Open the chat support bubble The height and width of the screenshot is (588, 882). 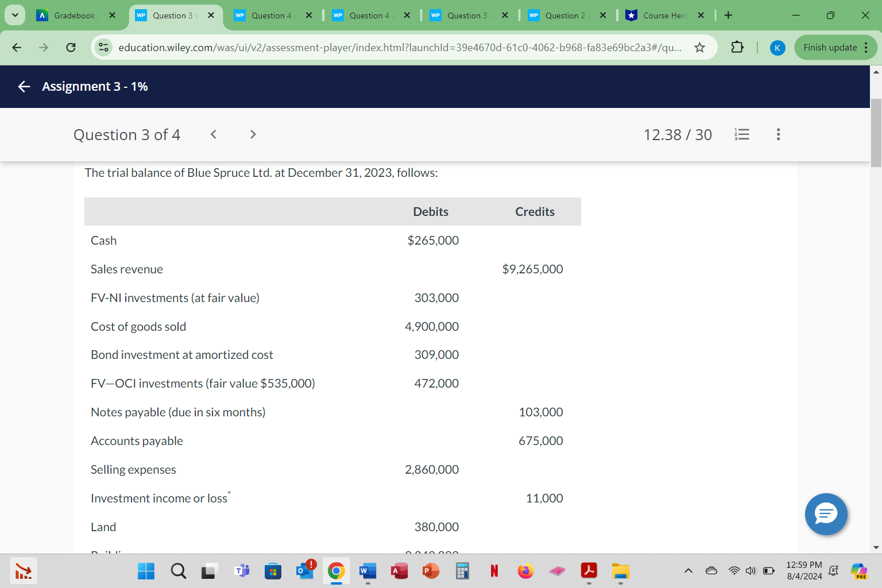click(826, 514)
